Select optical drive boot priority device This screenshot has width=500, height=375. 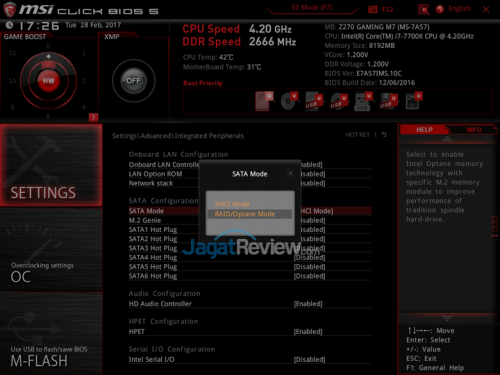[289, 101]
